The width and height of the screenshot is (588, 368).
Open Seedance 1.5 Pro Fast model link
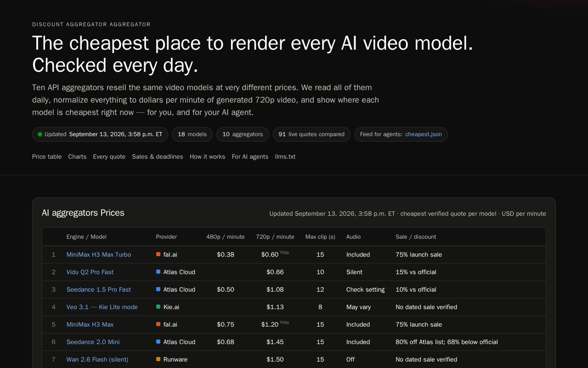[99, 289]
